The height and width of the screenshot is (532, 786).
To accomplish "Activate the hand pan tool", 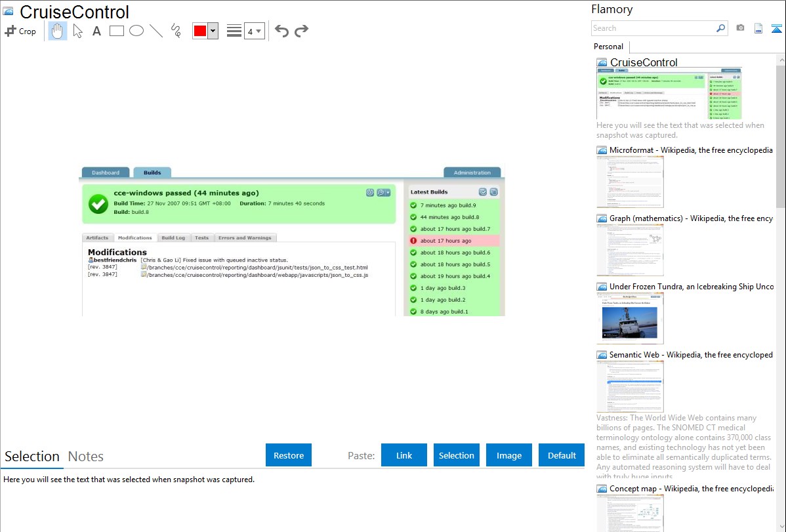I will pyautogui.click(x=58, y=31).
